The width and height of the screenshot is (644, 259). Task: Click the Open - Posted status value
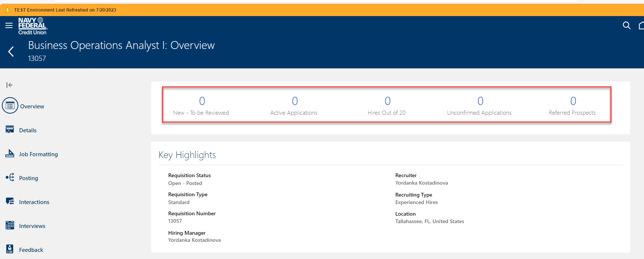coord(185,183)
